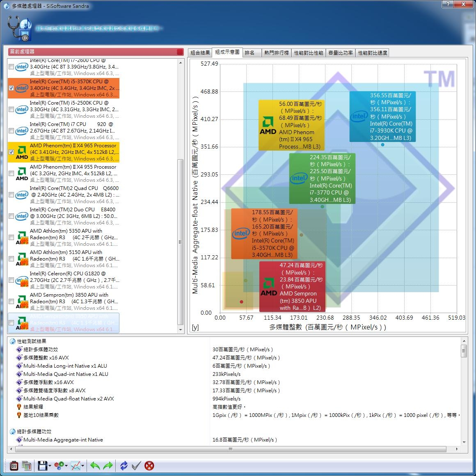
Task: Click the Intel logo on the green i7-3770 chart card
Action: tap(299, 178)
